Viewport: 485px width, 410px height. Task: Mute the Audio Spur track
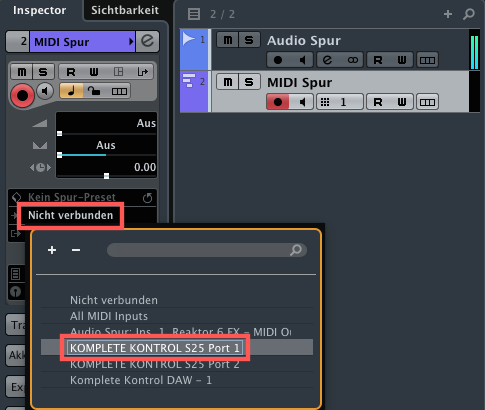(x=227, y=40)
